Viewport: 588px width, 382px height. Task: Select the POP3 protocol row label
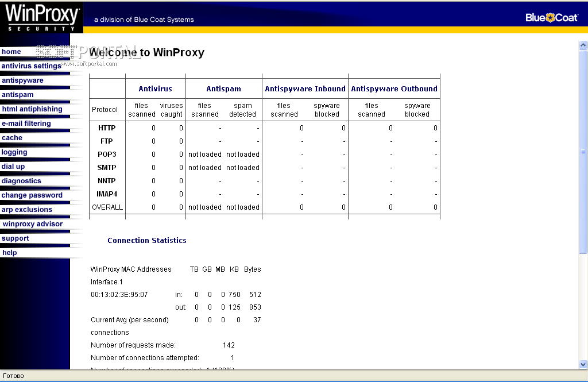point(107,154)
